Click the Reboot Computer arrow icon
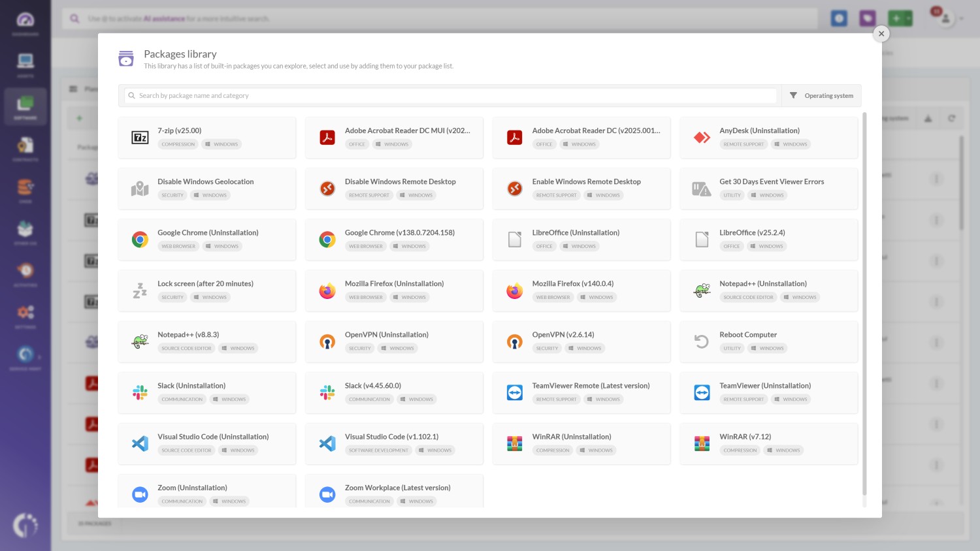 pyautogui.click(x=702, y=341)
